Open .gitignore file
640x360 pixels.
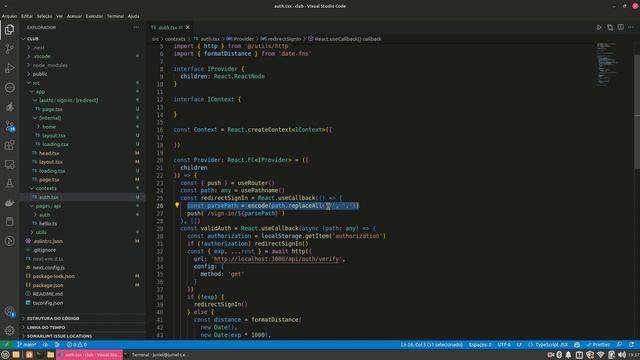pos(44,250)
